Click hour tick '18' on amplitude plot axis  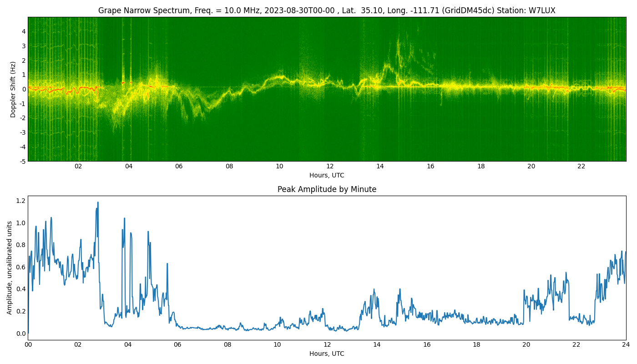tap(476, 345)
